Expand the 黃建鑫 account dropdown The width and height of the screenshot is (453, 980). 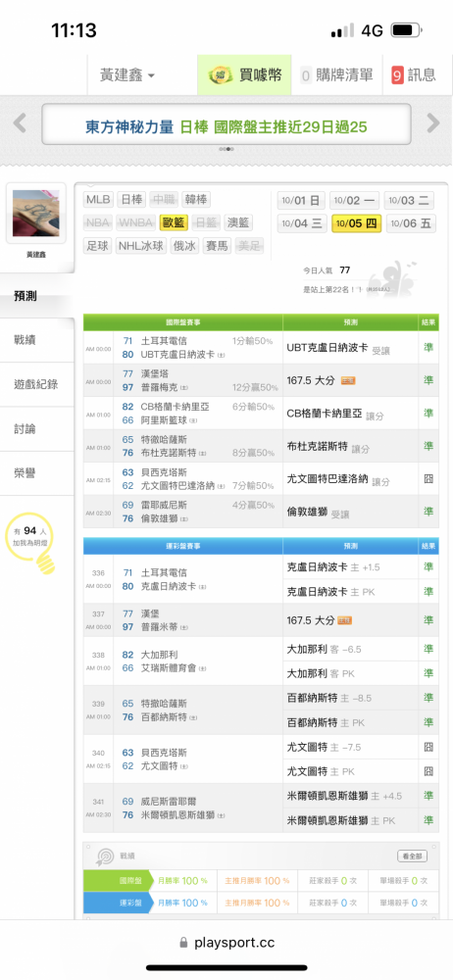pyautogui.click(x=127, y=75)
